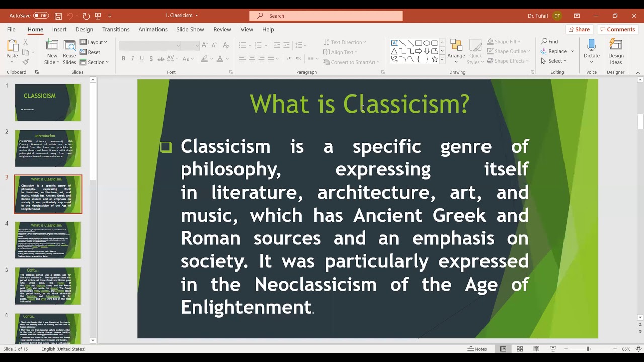Screen dimensions: 644x362
Task: Click the English (United States) language indicator
Action: coord(63,349)
